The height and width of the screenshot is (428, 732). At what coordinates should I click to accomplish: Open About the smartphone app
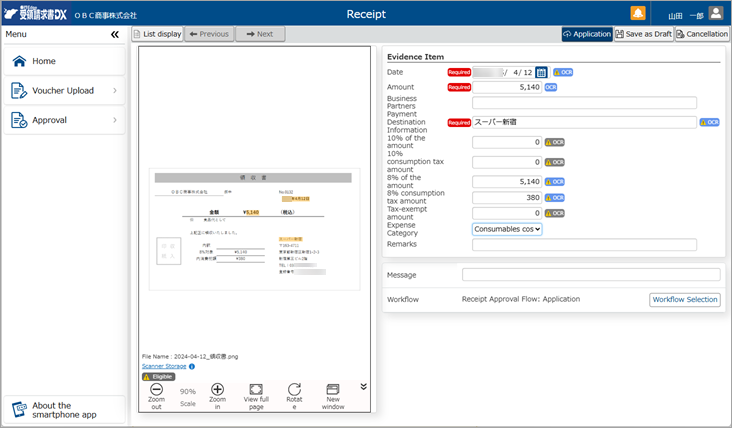click(x=64, y=410)
